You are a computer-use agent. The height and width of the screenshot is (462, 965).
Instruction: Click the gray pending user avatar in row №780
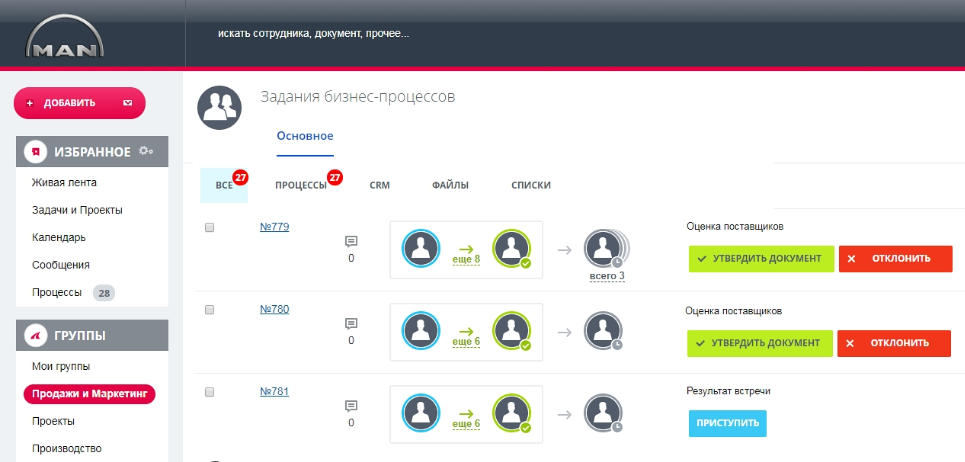[x=603, y=331]
